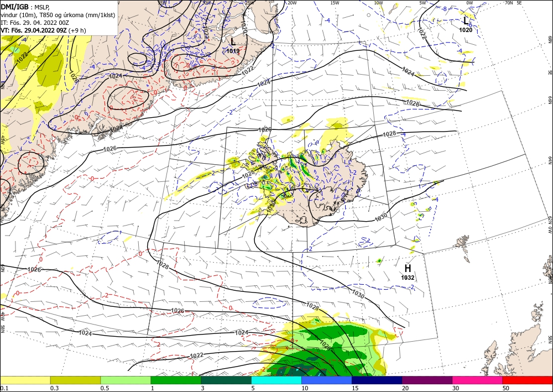Click the '50' legend scale value
This screenshot has width=553, height=392.
(506, 388)
